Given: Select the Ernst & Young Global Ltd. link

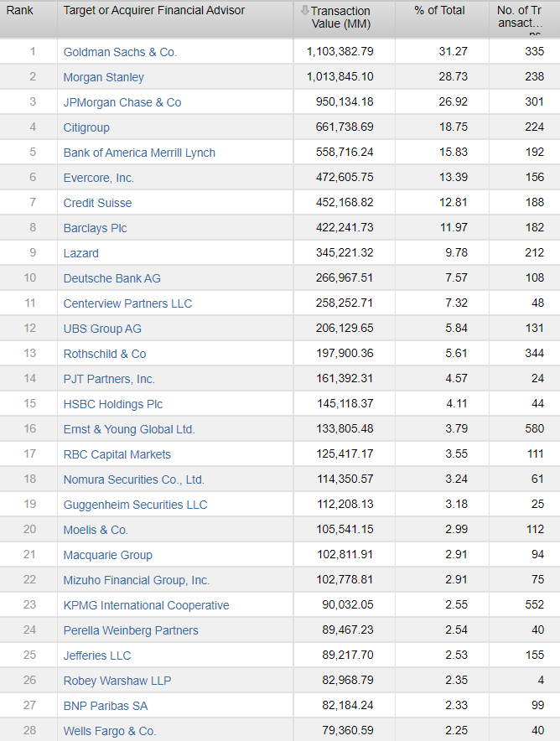Looking at the screenshot, I should point(129,429).
